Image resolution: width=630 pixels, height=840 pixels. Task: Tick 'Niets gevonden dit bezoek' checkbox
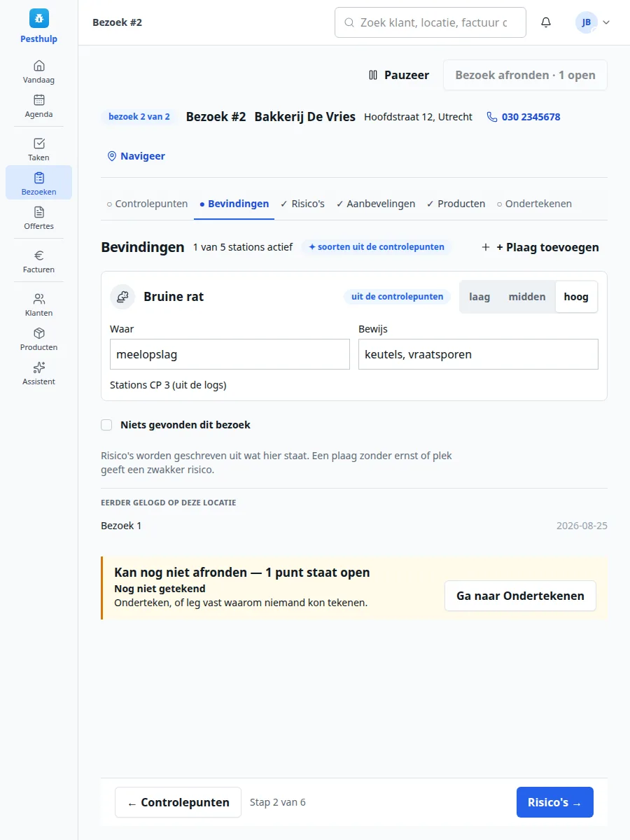pyautogui.click(x=106, y=425)
